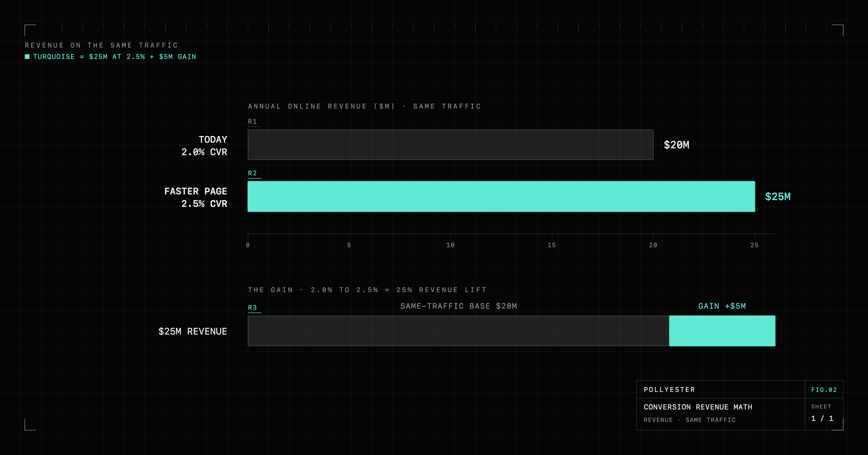Click the gray same-traffic base segment

point(459,331)
